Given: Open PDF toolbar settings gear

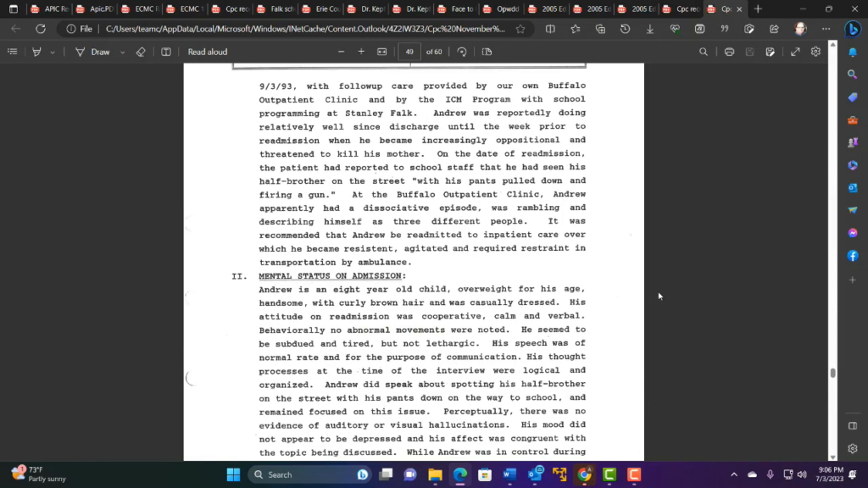Looking at the screenshot, I should 815,52.
